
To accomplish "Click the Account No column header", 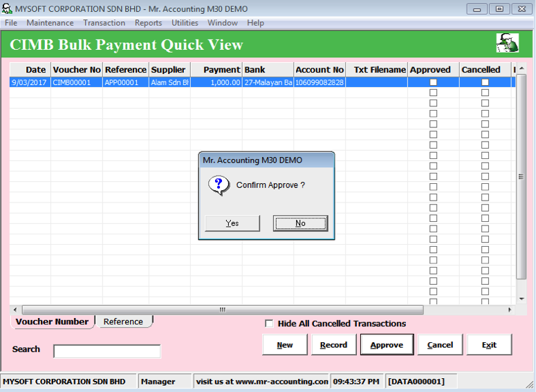I will (320, 70).
